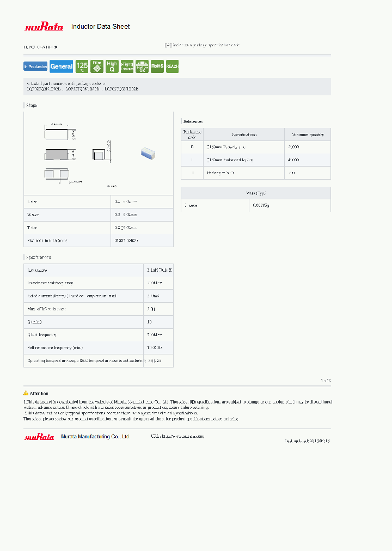Screen dimensions: 392x551
Task: Click the Reflow OK badge
Action: coord(142,66)
